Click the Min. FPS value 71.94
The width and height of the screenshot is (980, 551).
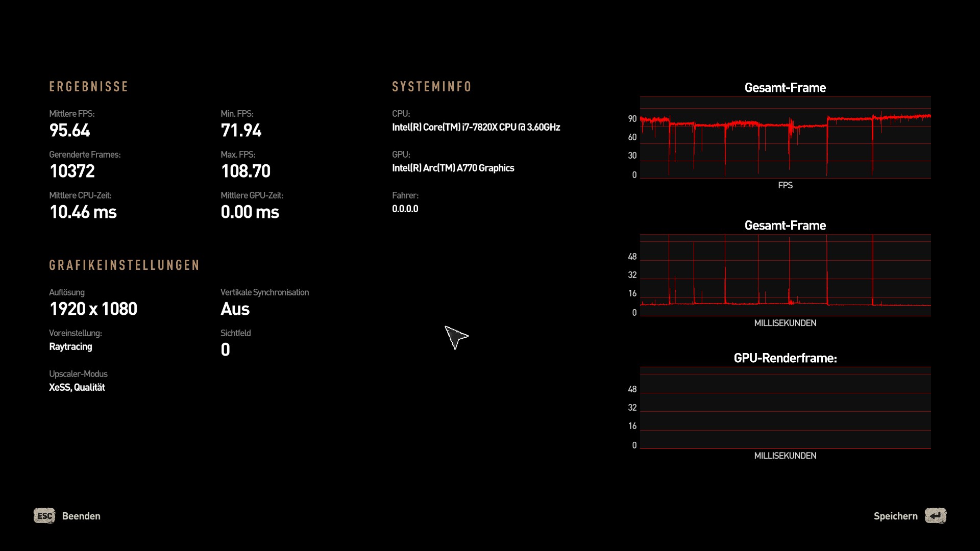click(241, 131)
